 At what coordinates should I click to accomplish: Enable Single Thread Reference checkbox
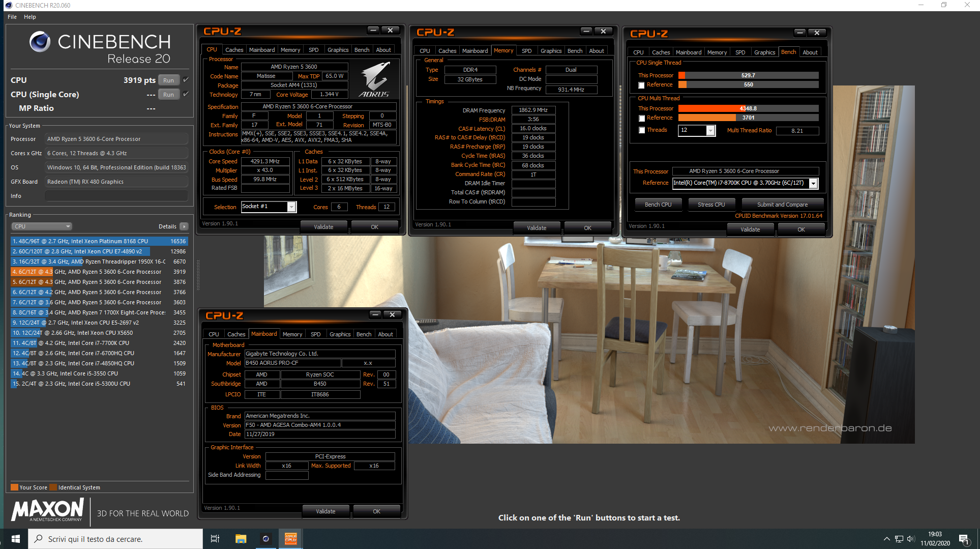click(641, 85)
